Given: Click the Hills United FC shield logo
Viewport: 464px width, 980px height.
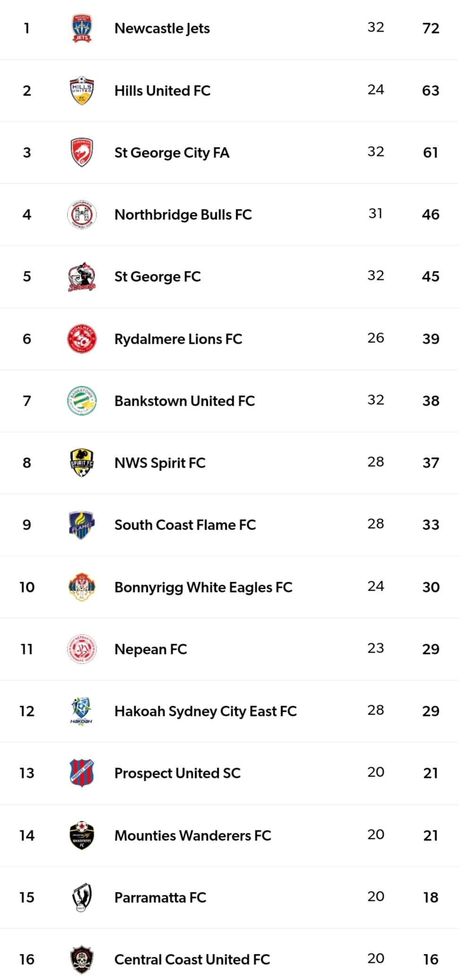Looking at the screenshot, I should 82,90.
